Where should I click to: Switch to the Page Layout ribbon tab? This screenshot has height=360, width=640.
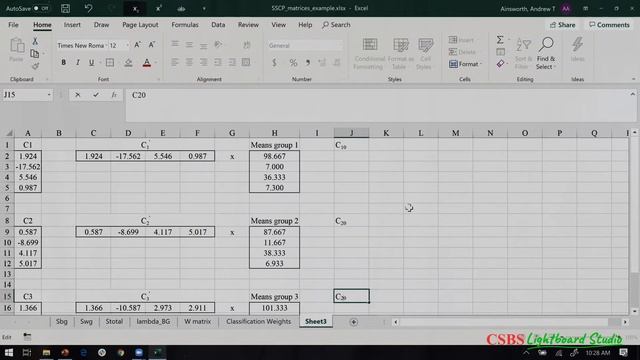click(x=140, y=25)
